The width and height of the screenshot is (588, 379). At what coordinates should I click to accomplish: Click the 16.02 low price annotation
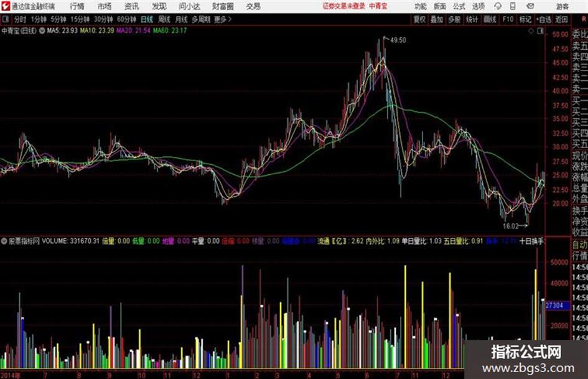510,226
